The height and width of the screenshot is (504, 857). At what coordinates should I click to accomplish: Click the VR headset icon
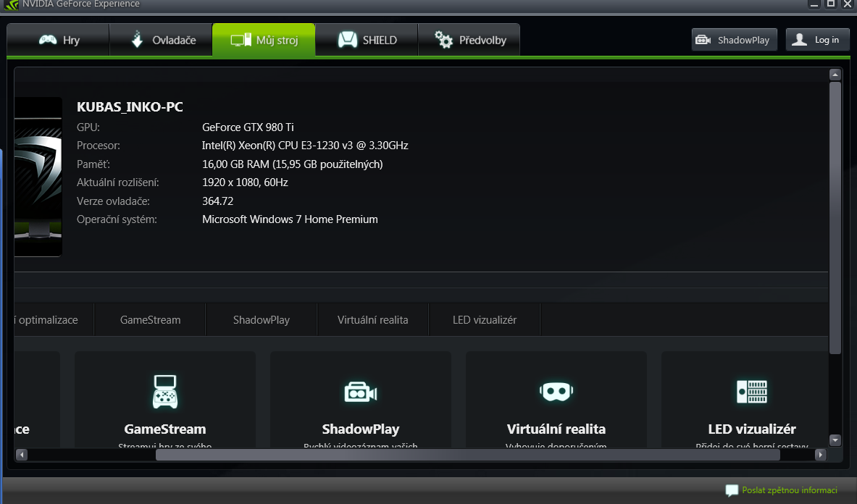(x=556, y=391)
